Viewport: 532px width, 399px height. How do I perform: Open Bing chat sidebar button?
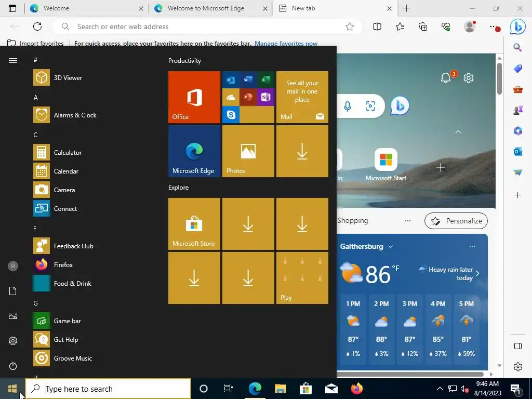point(518,26)
